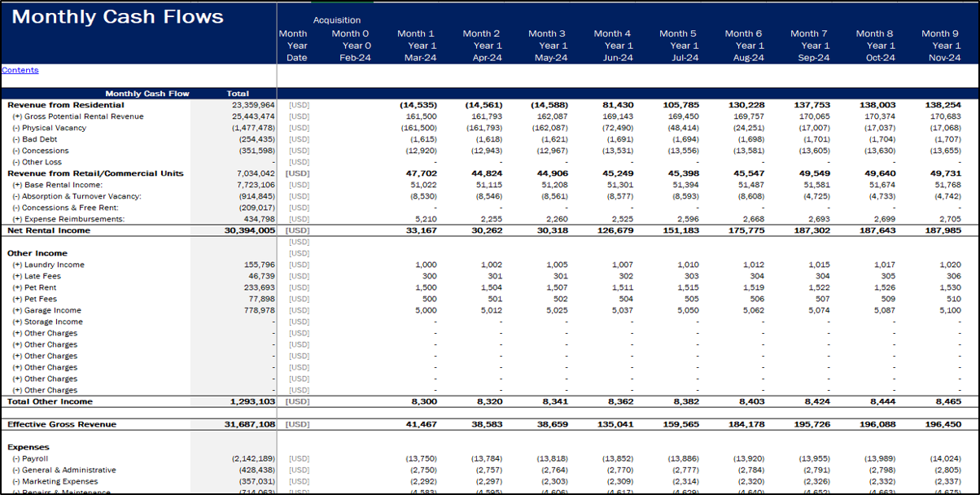Select the Laundry Income row label
This screenshot has height=495, width=980.
[x=47, y=265]
